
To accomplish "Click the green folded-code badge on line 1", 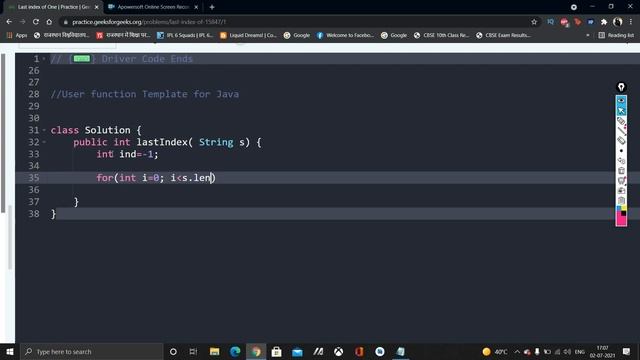I will (81, 59).
